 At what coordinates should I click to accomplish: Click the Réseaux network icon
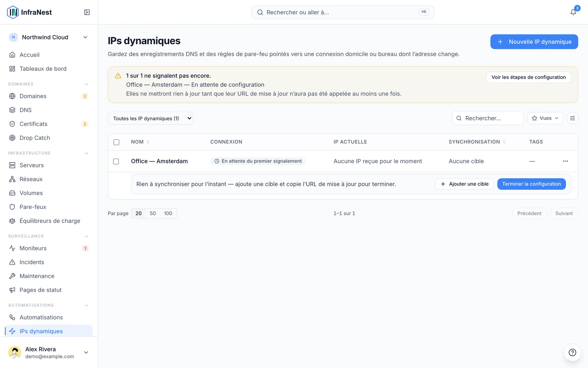point(12,179)
